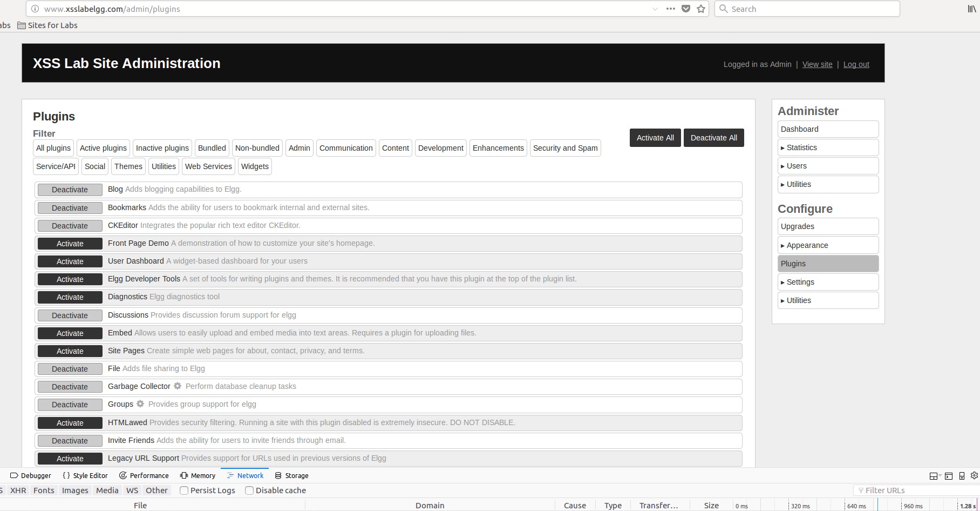Open the devtools settings gear icon
Viewport: 980px width, 511px height.
[x=974, y=475]
